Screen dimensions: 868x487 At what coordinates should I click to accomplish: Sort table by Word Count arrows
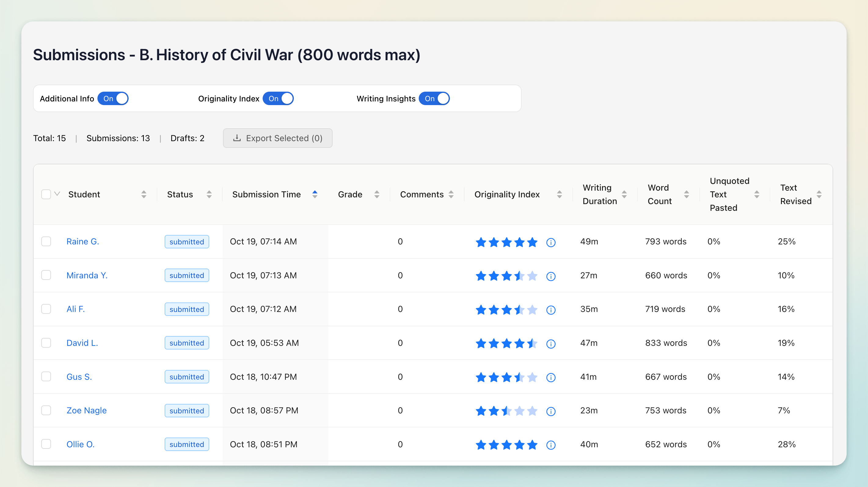pyautogui.click(x=686, y=194)
